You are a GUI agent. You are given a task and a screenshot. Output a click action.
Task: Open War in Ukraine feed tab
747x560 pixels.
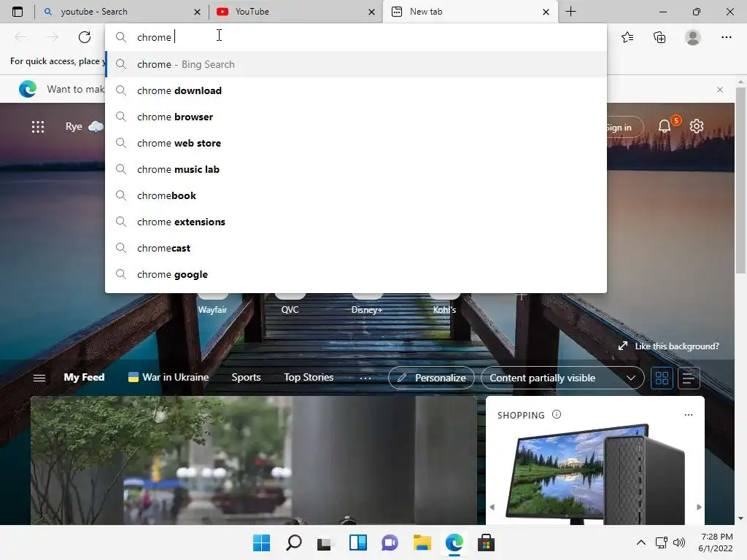tap(169, 377)
